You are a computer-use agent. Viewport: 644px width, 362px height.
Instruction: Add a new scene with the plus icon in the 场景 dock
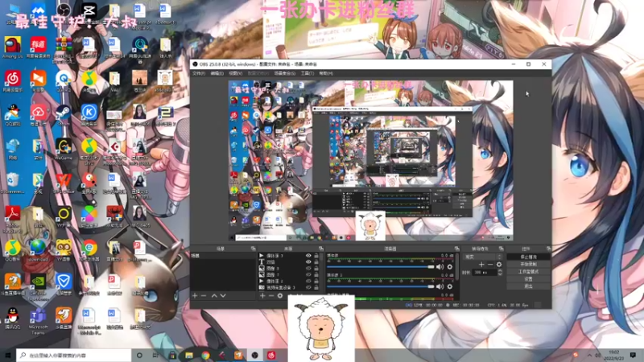195,295
